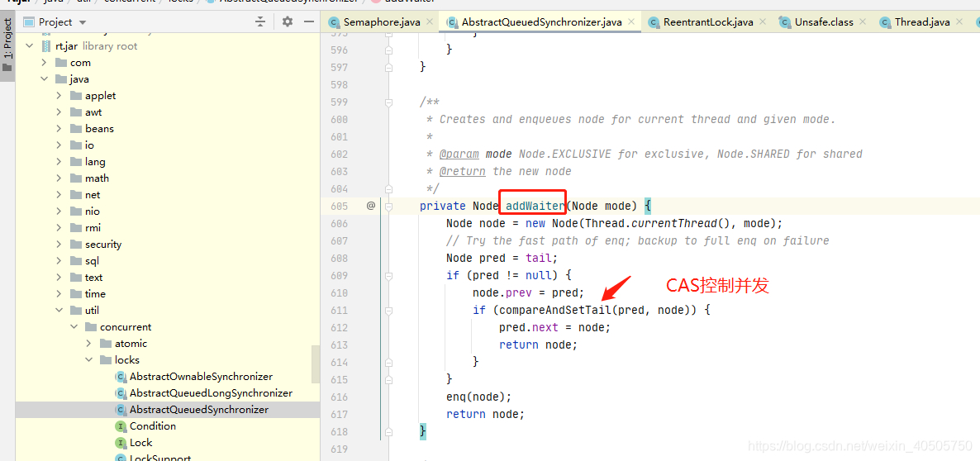This screenshot has height=461, width=980.
Task: Click the Condition interface icon
Action: pos(121,426)
